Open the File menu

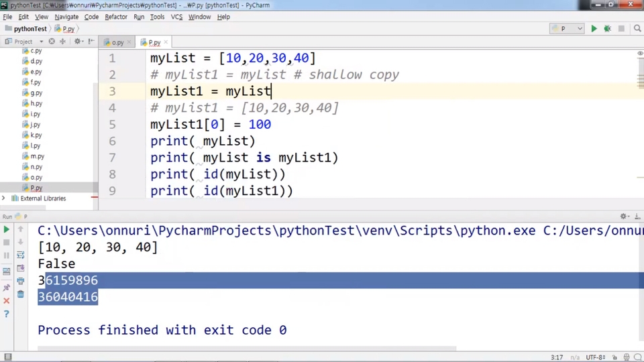click(7, 17)
